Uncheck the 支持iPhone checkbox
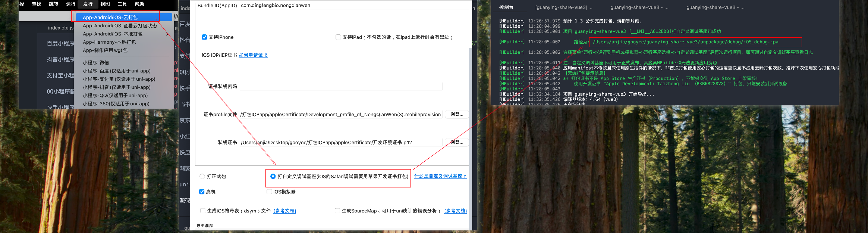Viewport: 868px width, 233px height. coord(204,37)
